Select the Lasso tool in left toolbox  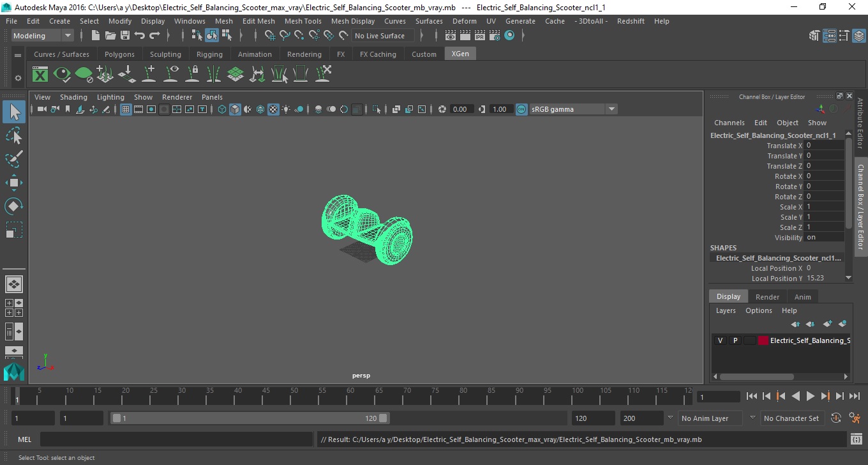[14, 135]
